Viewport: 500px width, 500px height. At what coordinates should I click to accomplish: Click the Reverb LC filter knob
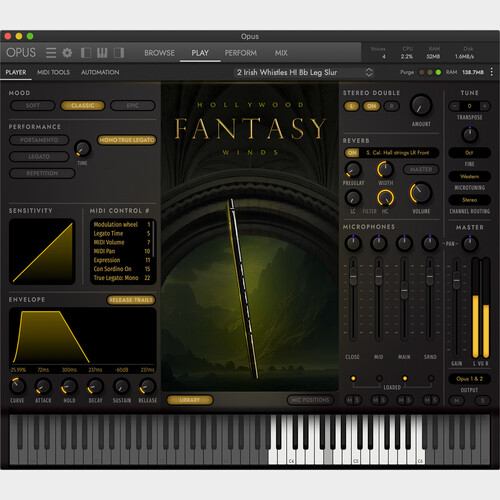coord(353,198)
